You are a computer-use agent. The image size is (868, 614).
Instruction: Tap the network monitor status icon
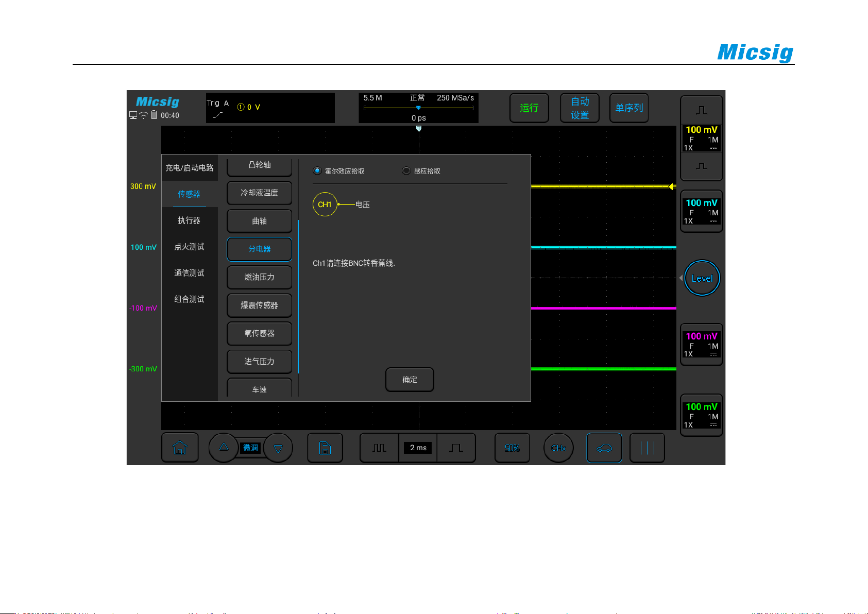coord(133,115)
